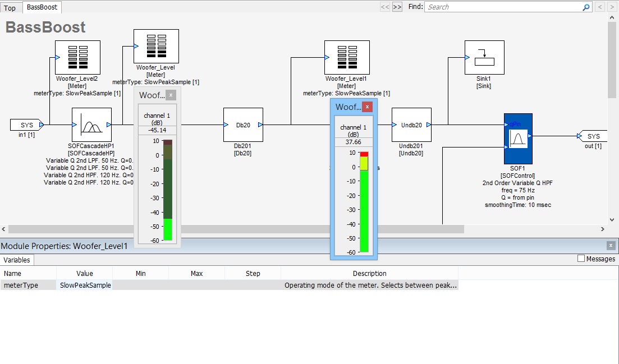Click the 'freq = 75 Hz' label
The image size is (619, 364).
pos(518,190)
